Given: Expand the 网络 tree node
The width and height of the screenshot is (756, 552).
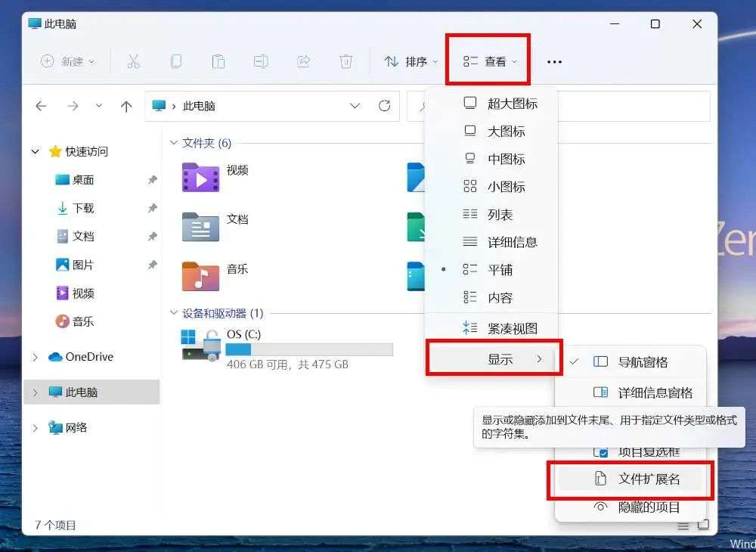Looking at the screenshot, I should click(36, 428).
